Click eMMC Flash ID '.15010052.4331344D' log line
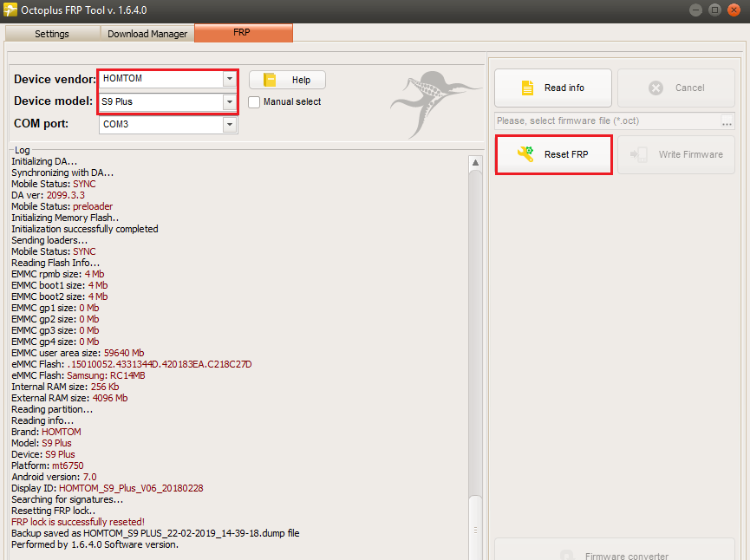 click(x=132, y=364)
